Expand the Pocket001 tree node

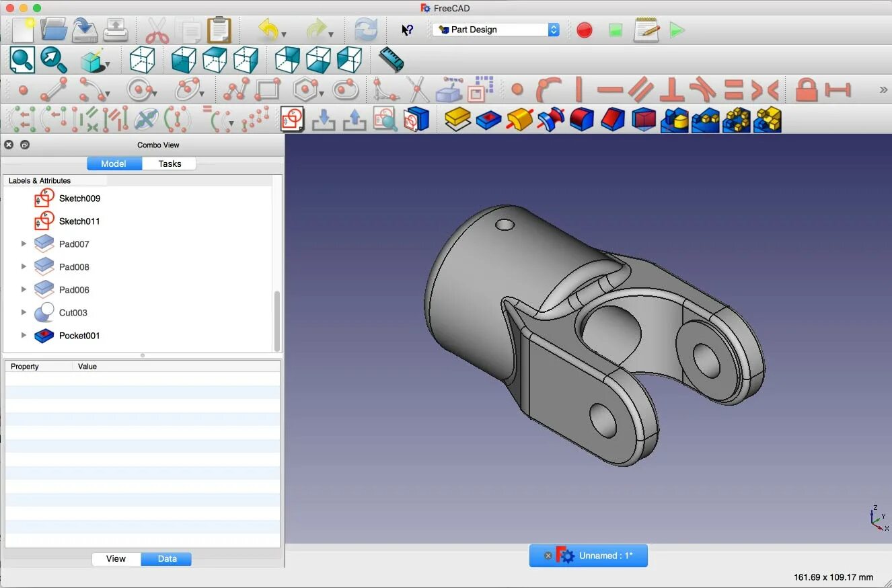click(x=24, y=335)
